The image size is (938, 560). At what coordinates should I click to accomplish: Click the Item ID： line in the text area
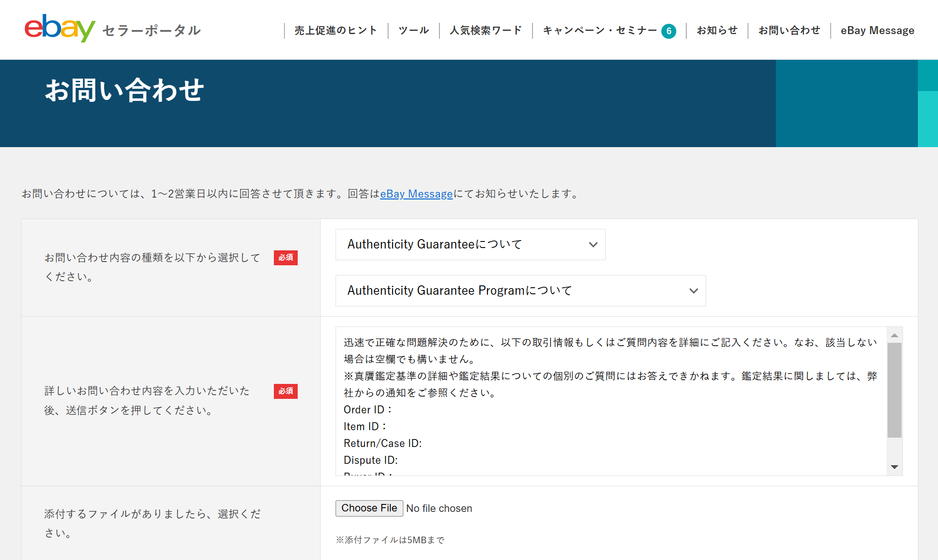pos(365,426)
